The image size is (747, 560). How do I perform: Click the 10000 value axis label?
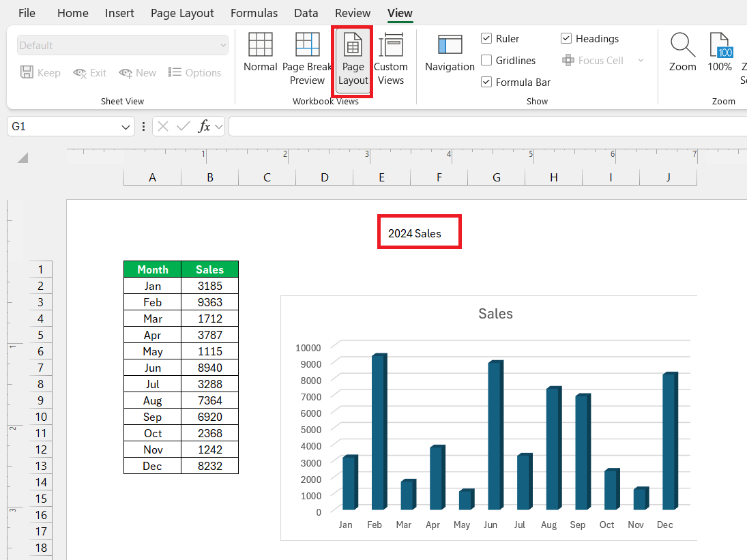308,348
